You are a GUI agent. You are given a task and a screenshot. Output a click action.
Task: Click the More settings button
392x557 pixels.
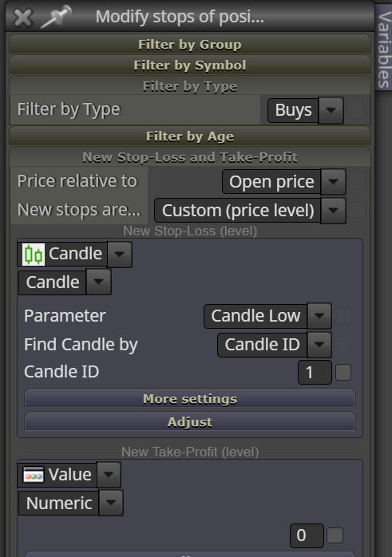190,398
